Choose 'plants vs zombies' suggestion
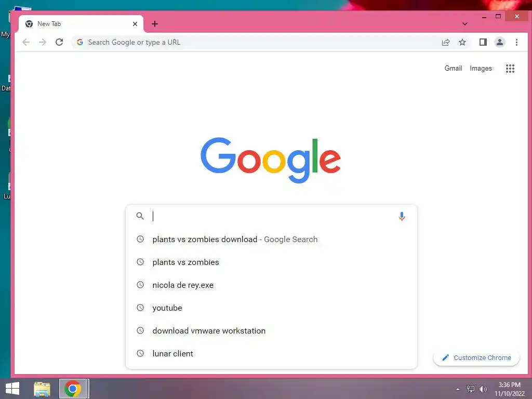Screen dimensions: 532x399 (x=271, y=262)
